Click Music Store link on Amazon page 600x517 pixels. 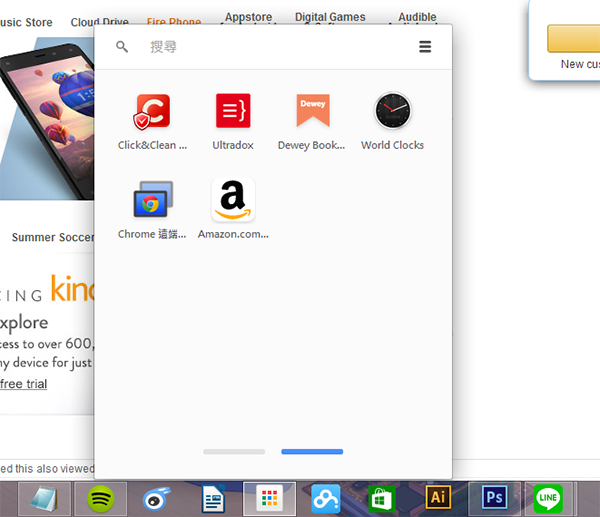click(26, 22)
